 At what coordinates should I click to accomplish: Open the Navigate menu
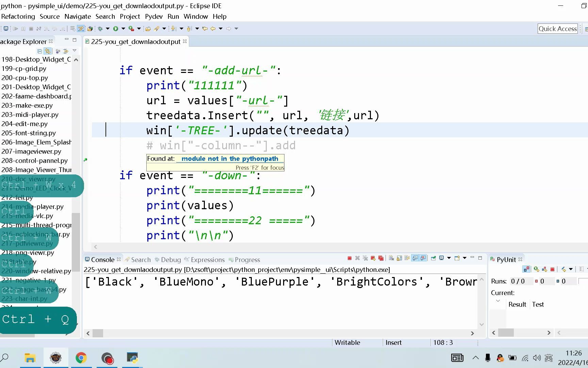[x=78, y=16]
